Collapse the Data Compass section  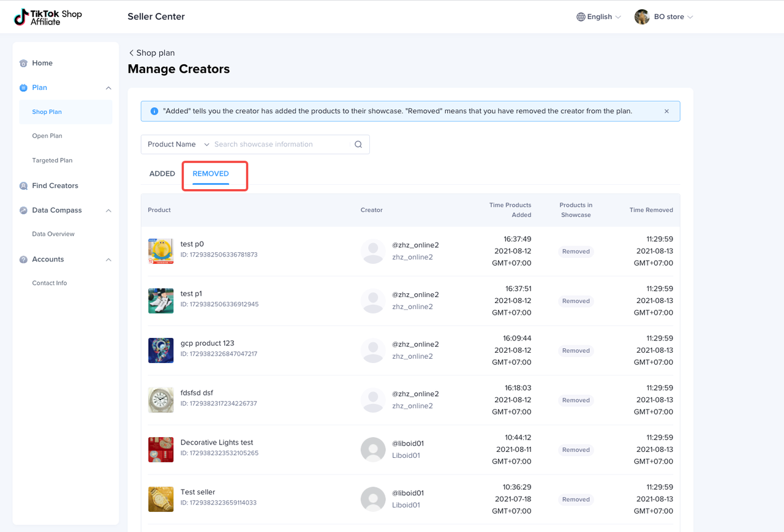[x=108, y=210]
